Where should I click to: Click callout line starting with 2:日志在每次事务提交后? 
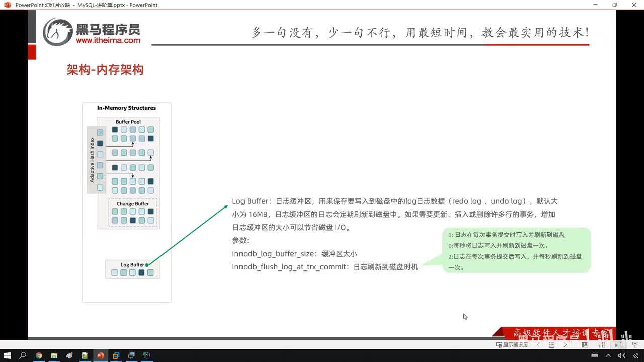[515, 262]
